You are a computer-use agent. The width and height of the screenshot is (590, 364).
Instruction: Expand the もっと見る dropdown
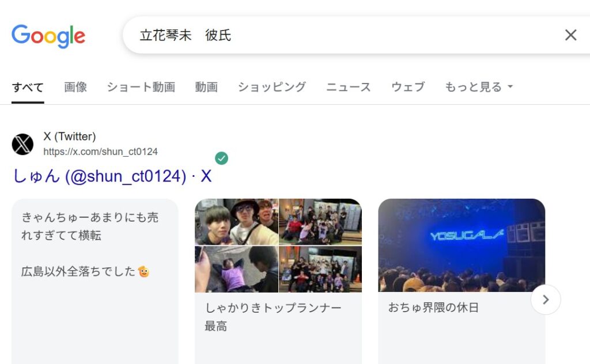[479, 87]
